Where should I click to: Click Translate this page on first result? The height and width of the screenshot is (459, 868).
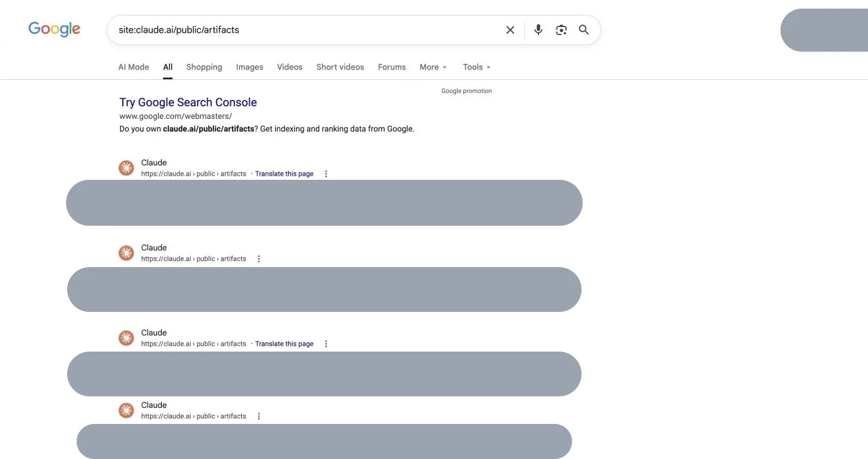(284, 173)
